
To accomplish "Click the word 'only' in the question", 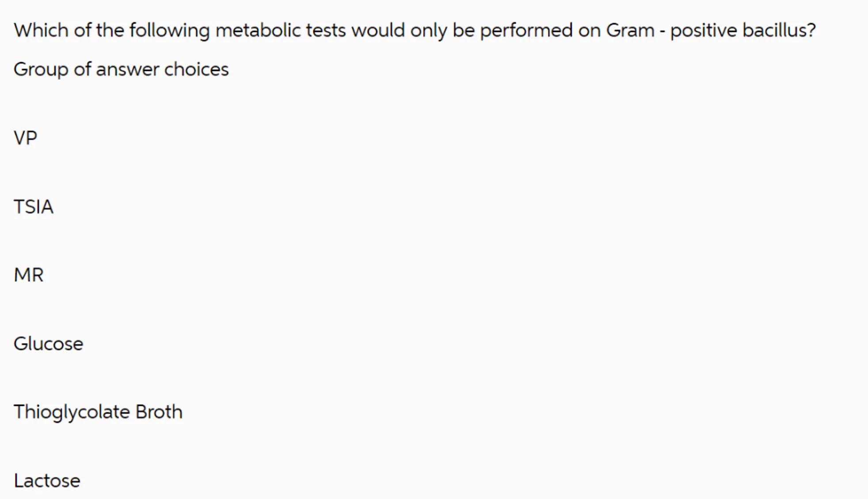I will [x=428, y=30].
